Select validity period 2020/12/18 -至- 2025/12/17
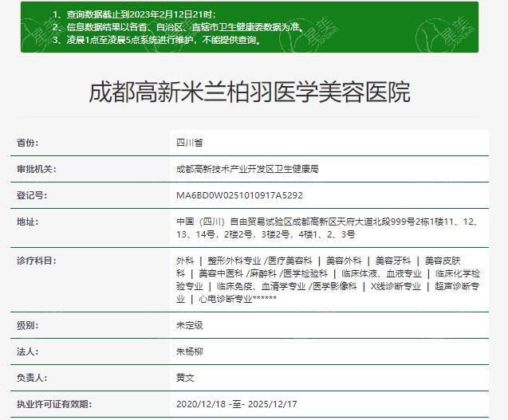This screenshot has width=508, height=420. [237, 404]
